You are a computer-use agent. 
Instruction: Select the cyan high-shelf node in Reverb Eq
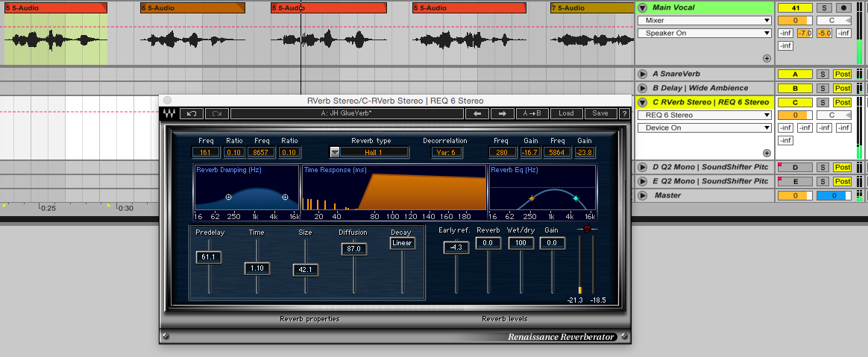point(576,198)
